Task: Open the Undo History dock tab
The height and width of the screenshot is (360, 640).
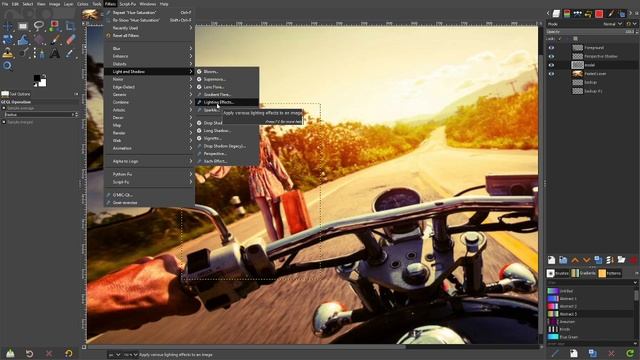Action: click(x=588, y=14)
